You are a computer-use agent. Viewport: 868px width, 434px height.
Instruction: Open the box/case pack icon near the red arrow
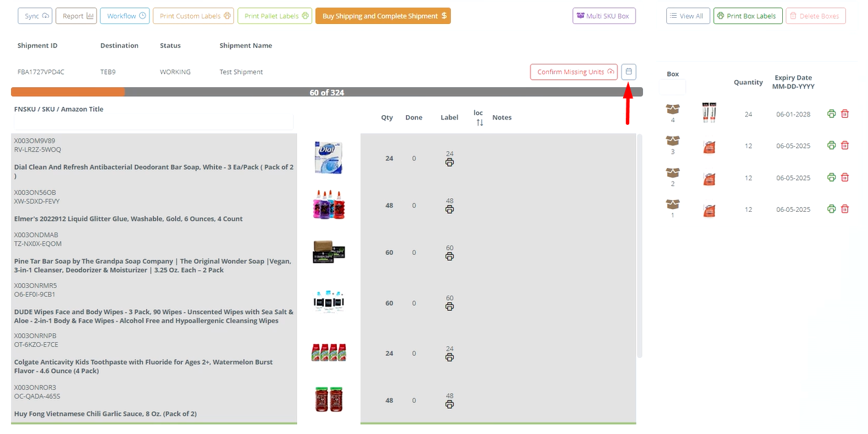click(628, 71)
